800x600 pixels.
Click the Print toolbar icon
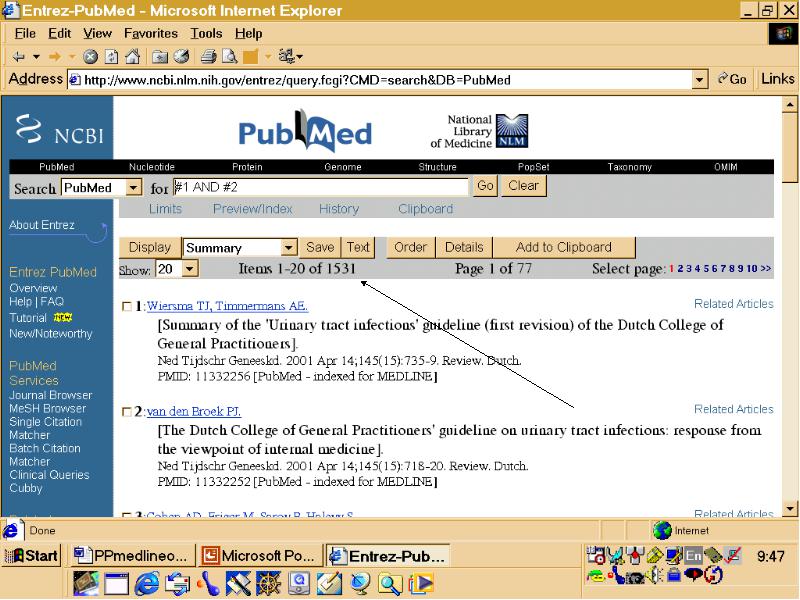point(208,57)
